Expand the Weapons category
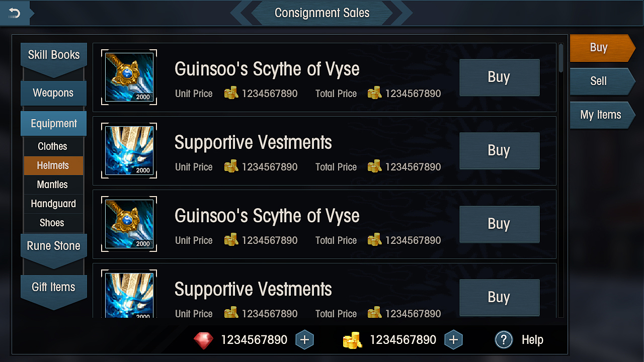Viewport: 644px width, 362px height. pos(53,93)
